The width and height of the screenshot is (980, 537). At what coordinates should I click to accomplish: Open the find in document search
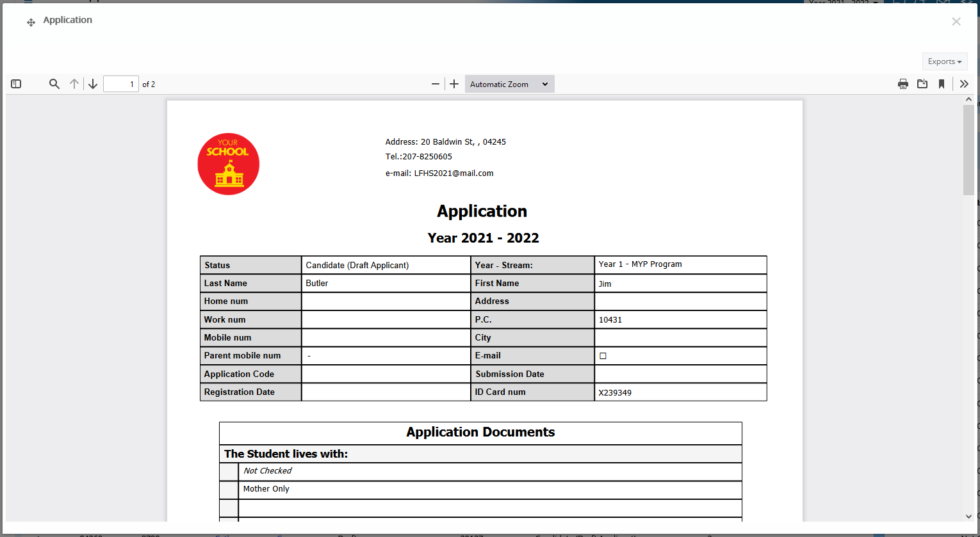pos(54,84)
